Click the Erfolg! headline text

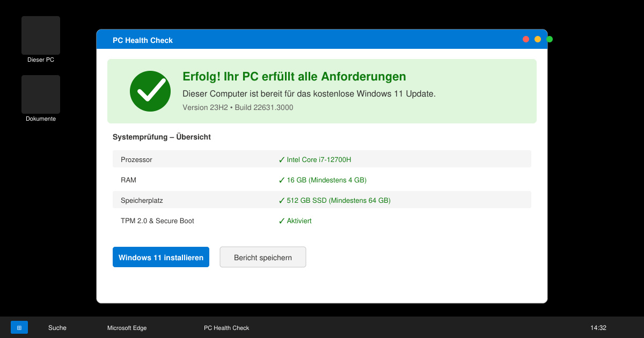[294, 76]
